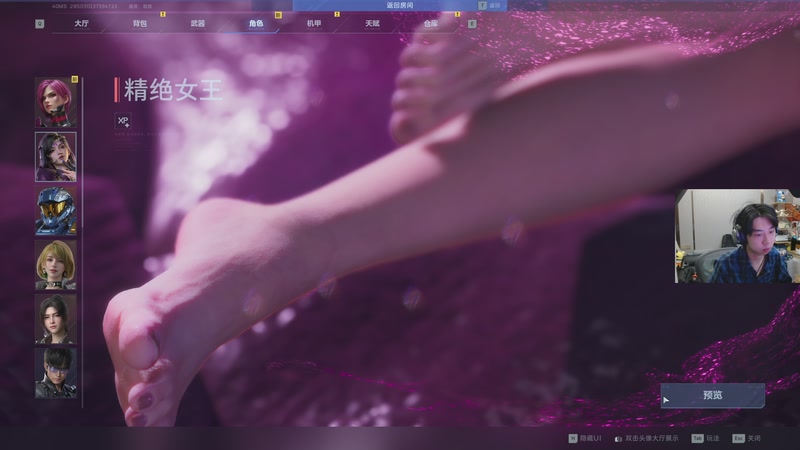The width and height of the screenshot is (800, 450).
Task: Click the Esc key icon
Action: 738,438
